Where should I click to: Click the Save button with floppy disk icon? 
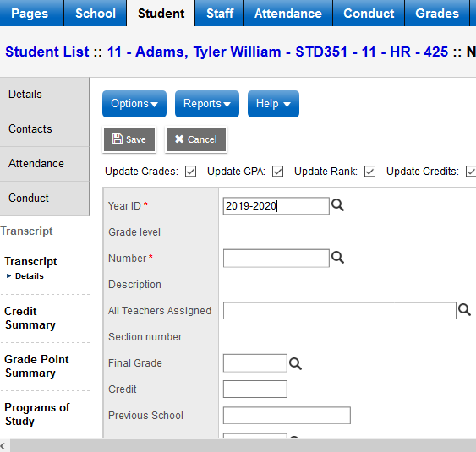pos(129,139)
